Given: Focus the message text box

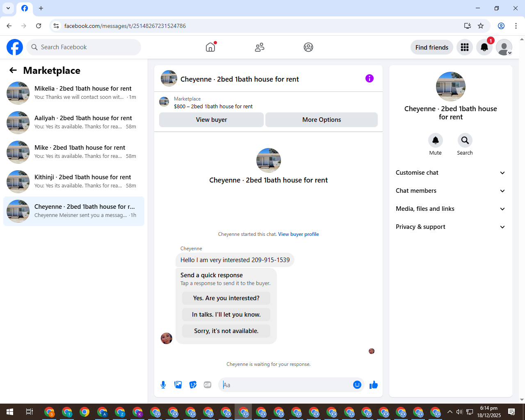Looking at the screenshot, I should coord(286,385).
